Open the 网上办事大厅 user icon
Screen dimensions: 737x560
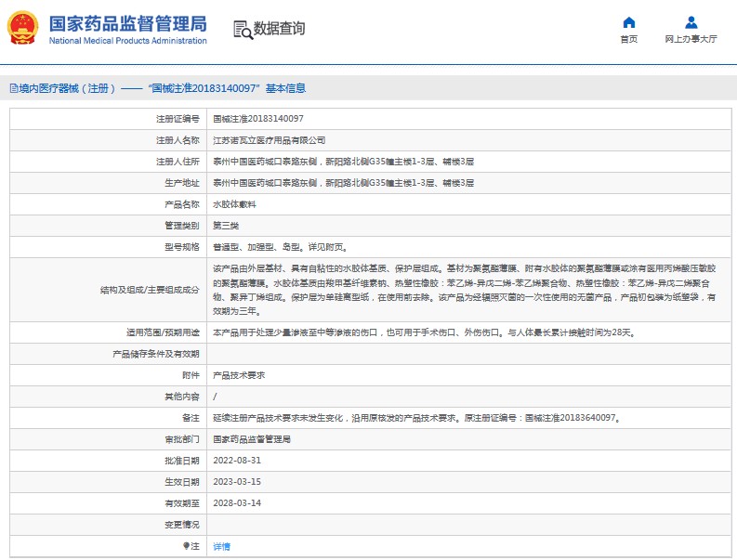(691, 22)
